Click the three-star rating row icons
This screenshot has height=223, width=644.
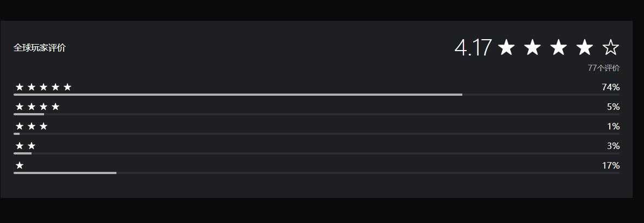click(x=31, y=127)
